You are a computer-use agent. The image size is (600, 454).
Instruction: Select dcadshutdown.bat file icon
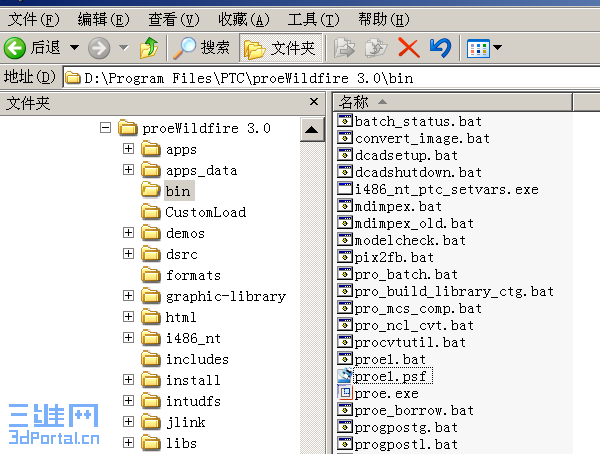345,171
